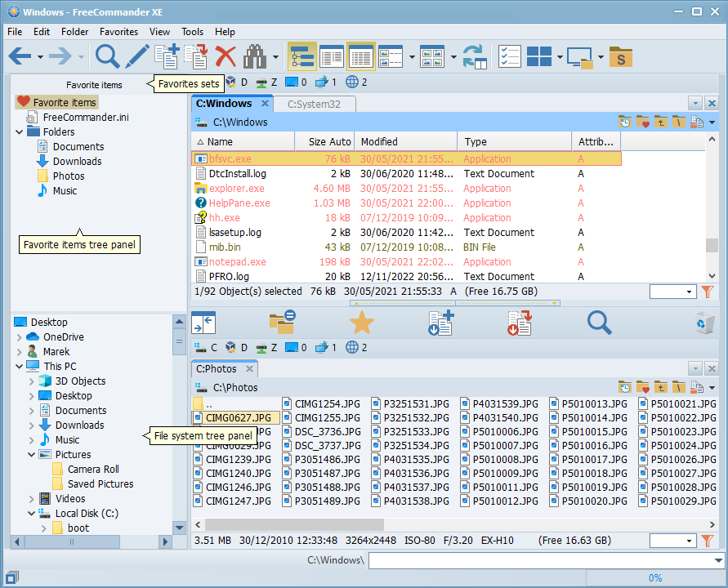The width and height of the screenshot is (728, 588).
Task: Click the copy-with-plus icon in middle toolbar
Action: click(440, 323)
